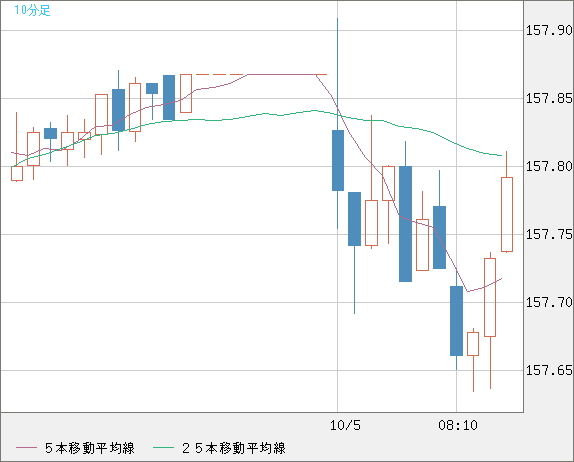The height and width of the screenshot is (462, 574).
Task: Select the 157.75 price axis label
Action: 549,234
